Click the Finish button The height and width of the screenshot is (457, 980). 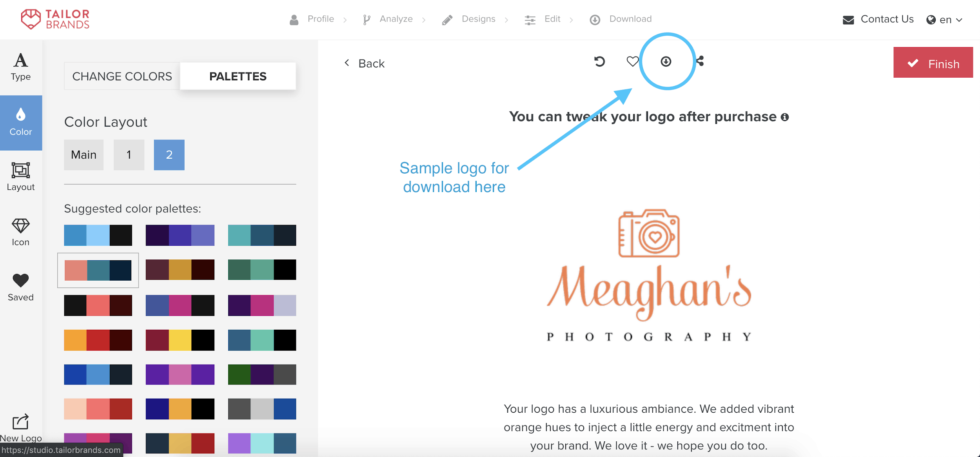934,63
